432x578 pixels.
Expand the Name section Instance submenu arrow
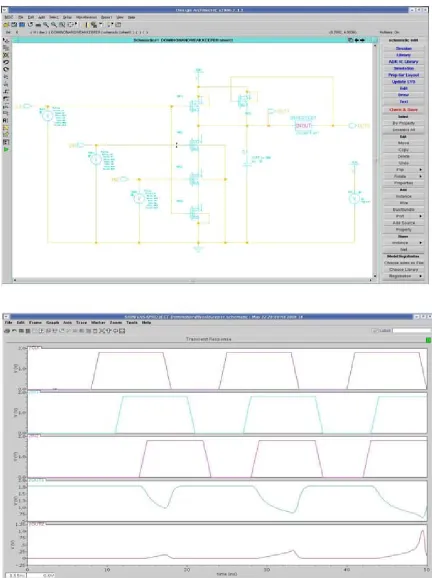(421, 243)
